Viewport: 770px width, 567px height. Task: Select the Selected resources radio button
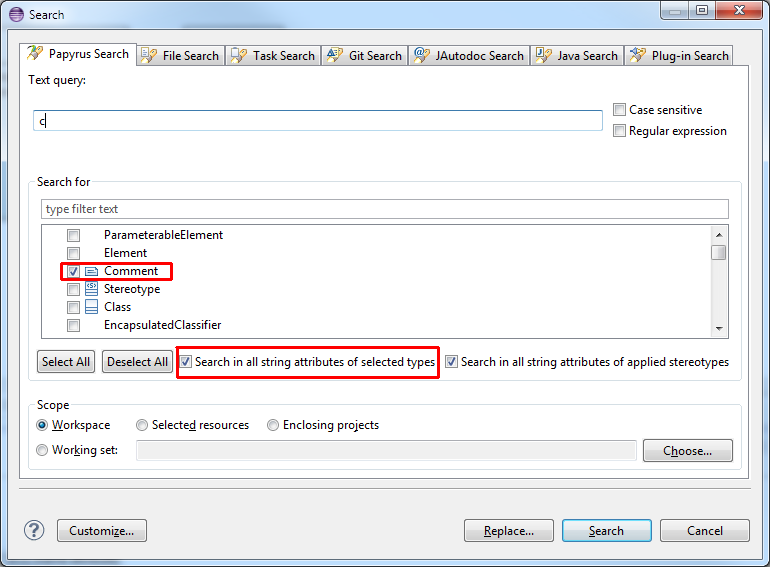point(142,425)
